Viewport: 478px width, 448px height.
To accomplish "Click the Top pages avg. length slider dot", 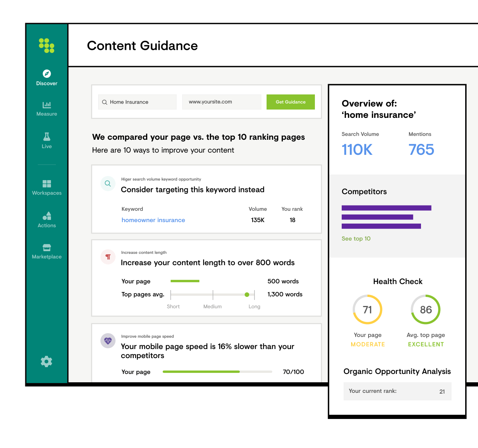I will coord(247,295).
